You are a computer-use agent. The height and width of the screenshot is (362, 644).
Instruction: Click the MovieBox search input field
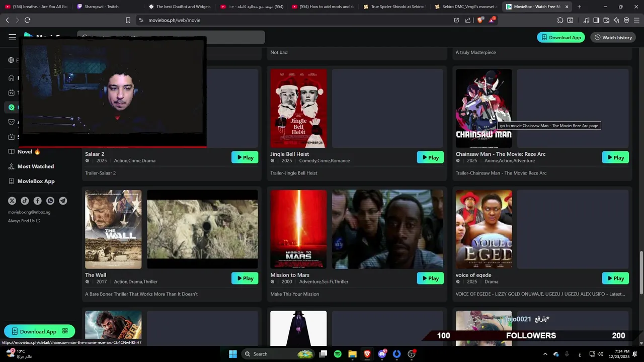[x=171, y=37]
